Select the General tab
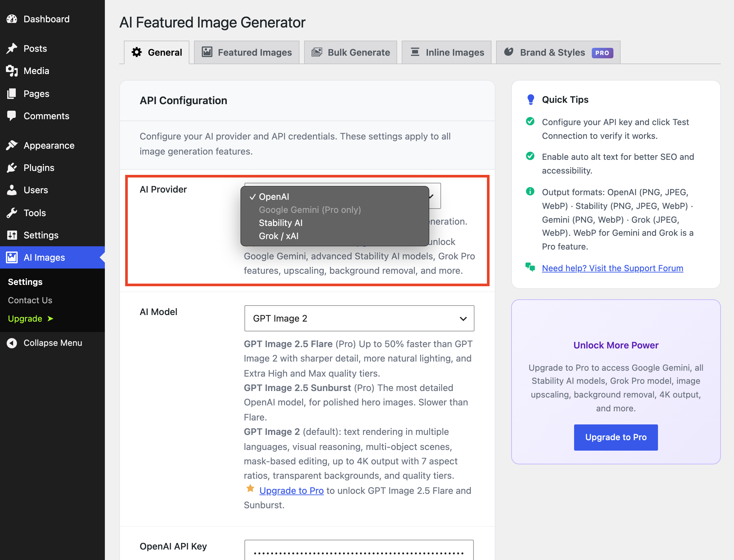 pos(157,52)
